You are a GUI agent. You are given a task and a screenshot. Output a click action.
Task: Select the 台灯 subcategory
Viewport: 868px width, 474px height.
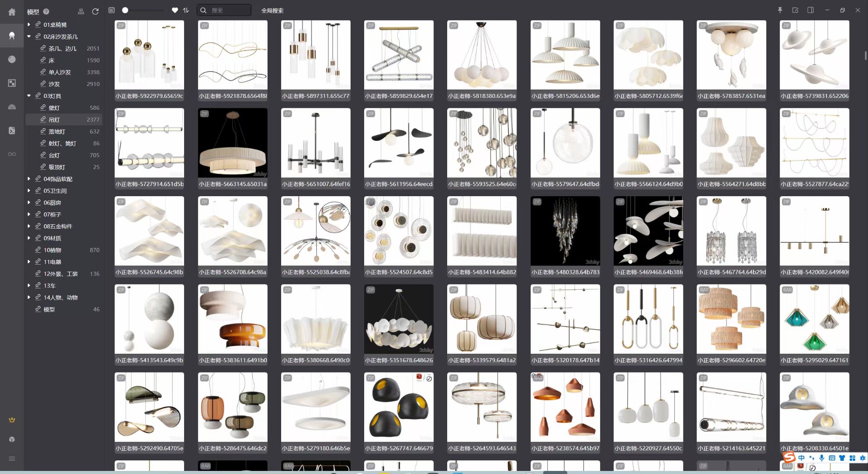(x=64, y=155)
